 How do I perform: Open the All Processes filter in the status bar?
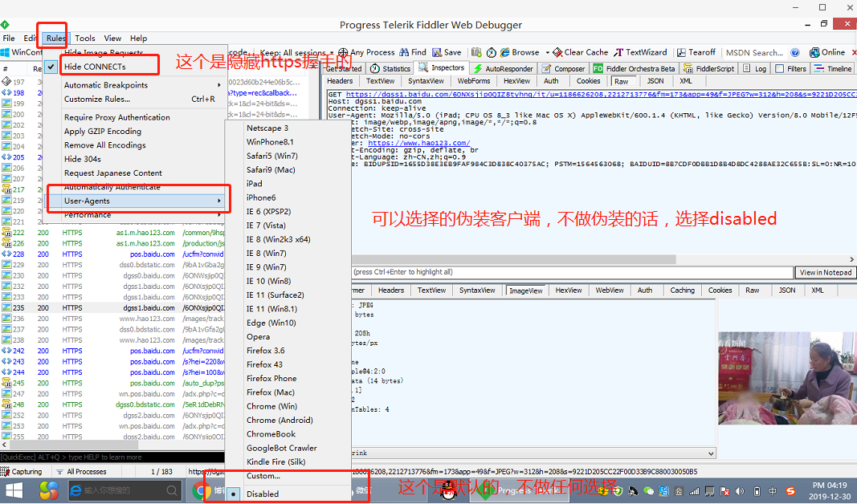point(81,472)
